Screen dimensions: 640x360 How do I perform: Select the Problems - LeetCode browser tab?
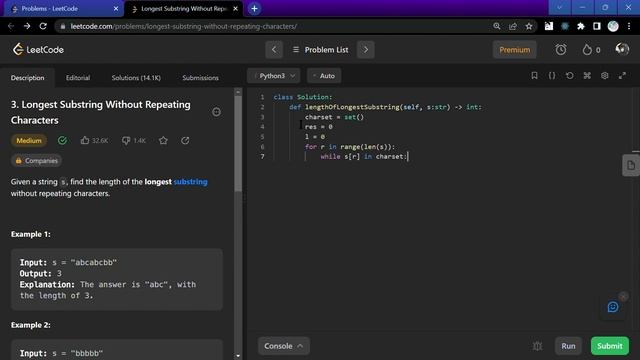[x=62, y=9]
